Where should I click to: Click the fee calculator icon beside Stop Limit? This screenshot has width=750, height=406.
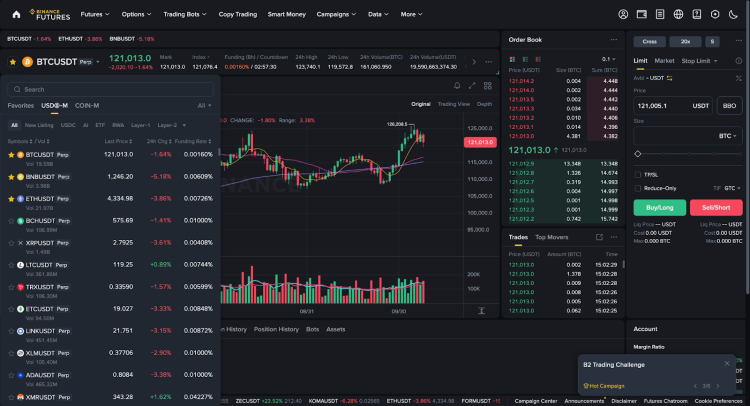click(x=739, y=61)
